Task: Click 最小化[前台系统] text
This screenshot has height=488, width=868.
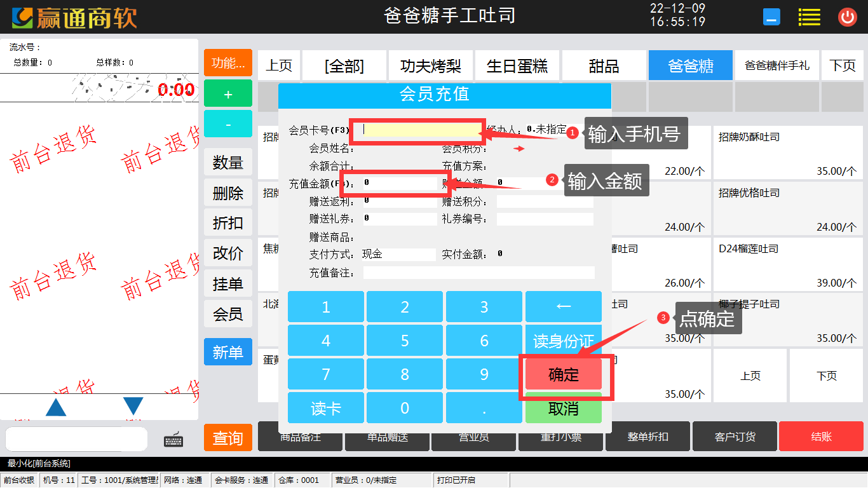Action: coord(39,464)
